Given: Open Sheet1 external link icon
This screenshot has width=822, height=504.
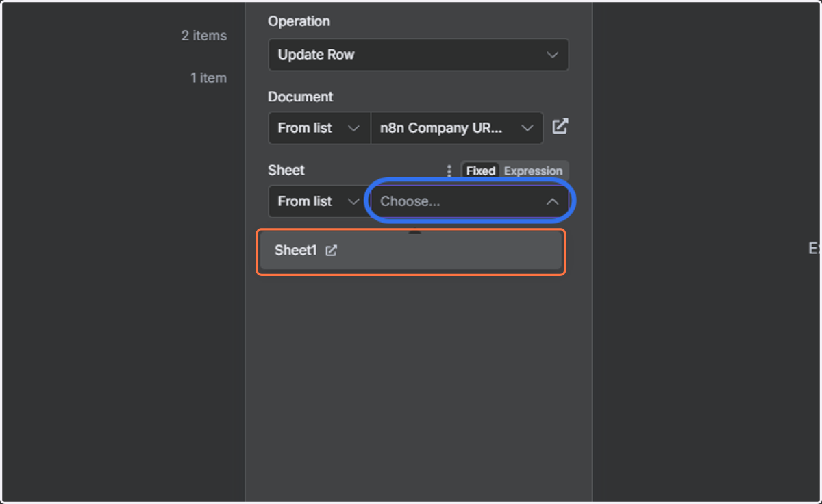Looking at the screenshot, I should coord(331,251).
